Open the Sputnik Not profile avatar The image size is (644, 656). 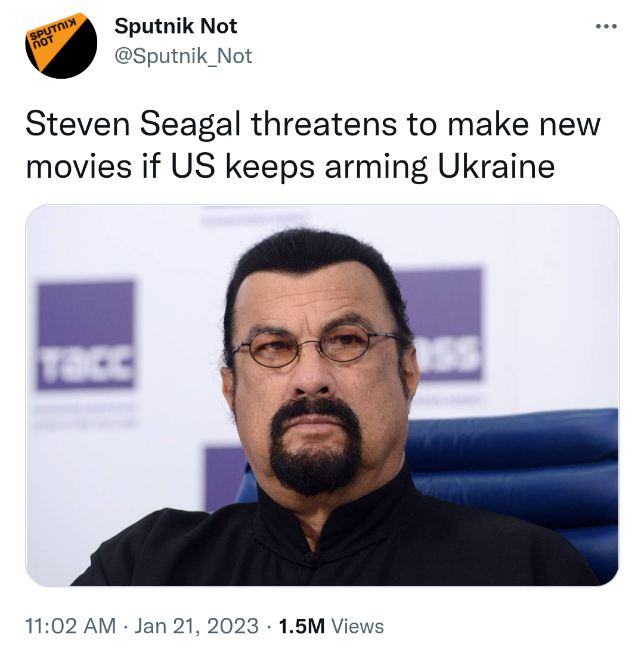click(61, 43)
